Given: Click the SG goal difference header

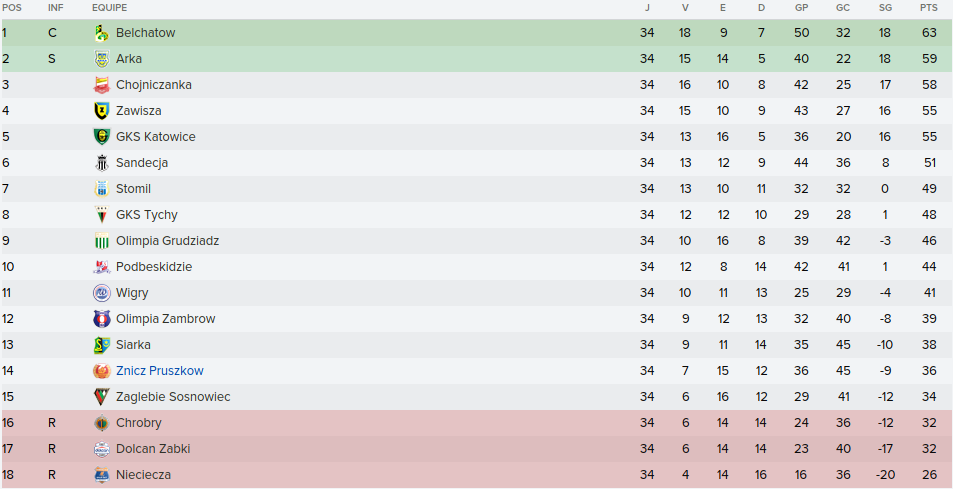Looking at the screenshot, I should [x=885, y=8].
